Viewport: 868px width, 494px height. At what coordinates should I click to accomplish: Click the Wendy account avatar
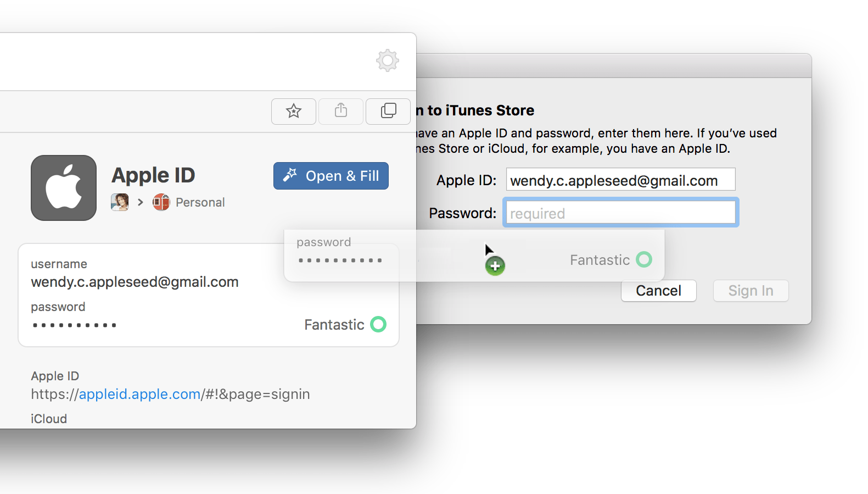120,202
